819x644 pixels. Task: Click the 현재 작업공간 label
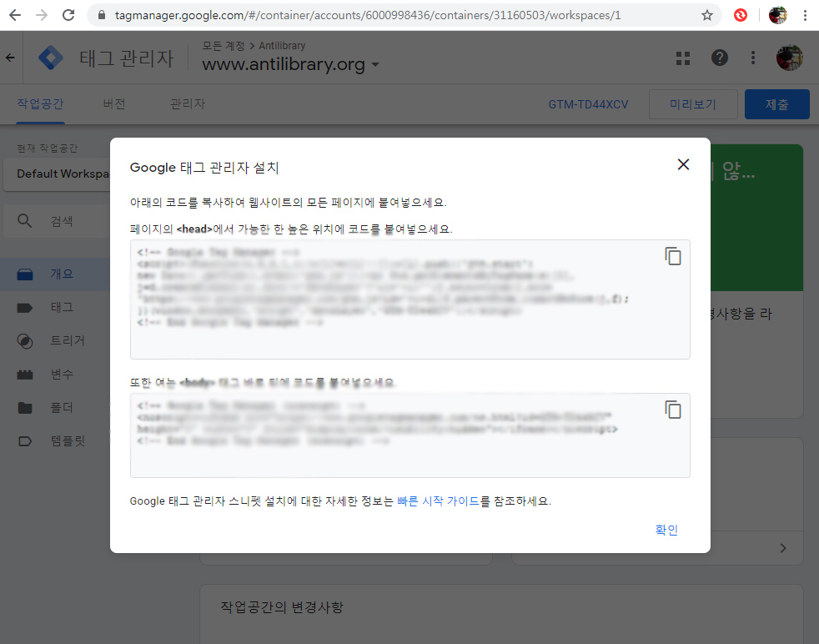point(47,148)
